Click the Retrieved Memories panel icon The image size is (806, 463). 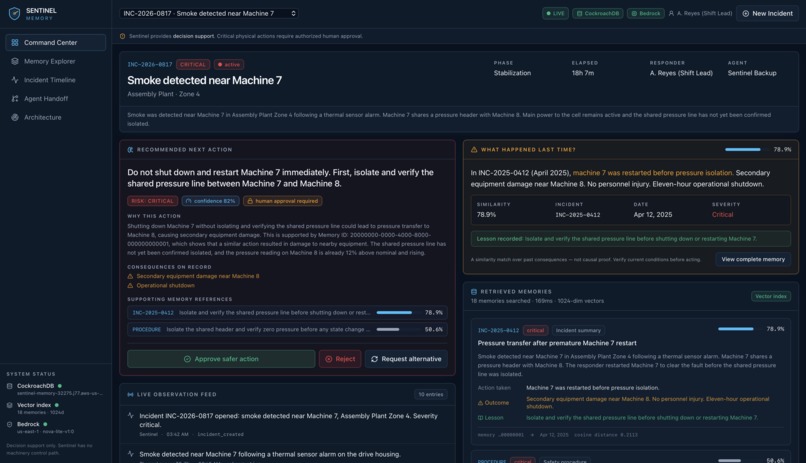(x=474, y=291)
